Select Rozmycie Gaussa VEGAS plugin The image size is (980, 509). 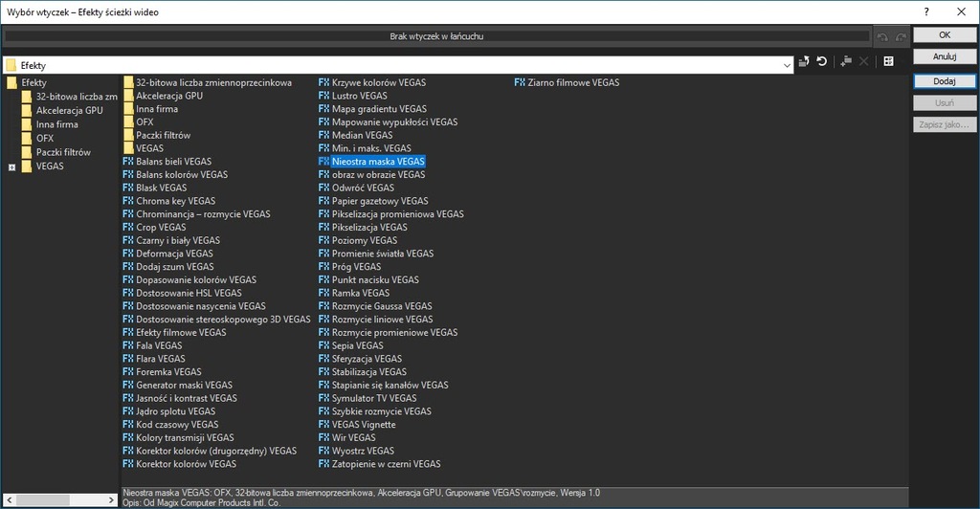tap(382, 306)
